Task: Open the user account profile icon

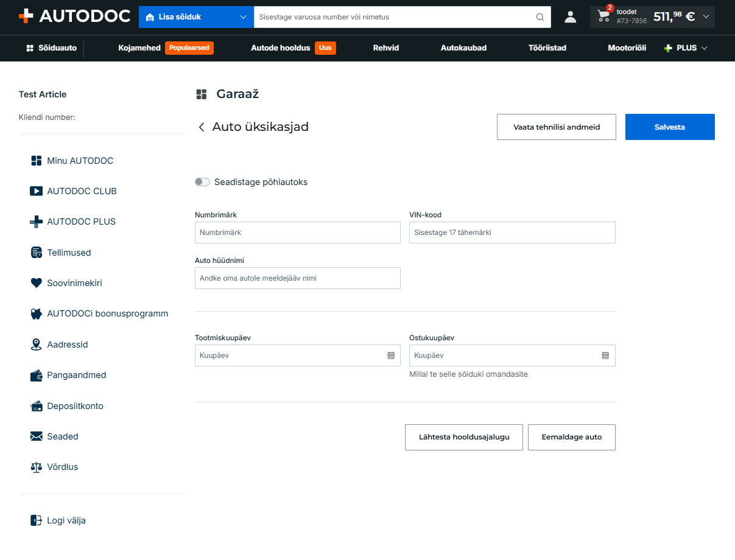Action: (x=570, y=17)
